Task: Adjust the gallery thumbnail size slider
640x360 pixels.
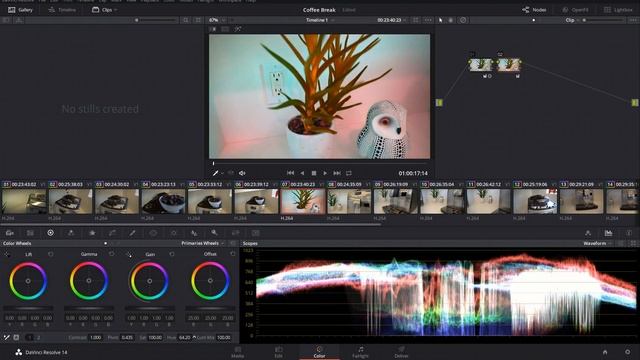Action: coord(156,20)
